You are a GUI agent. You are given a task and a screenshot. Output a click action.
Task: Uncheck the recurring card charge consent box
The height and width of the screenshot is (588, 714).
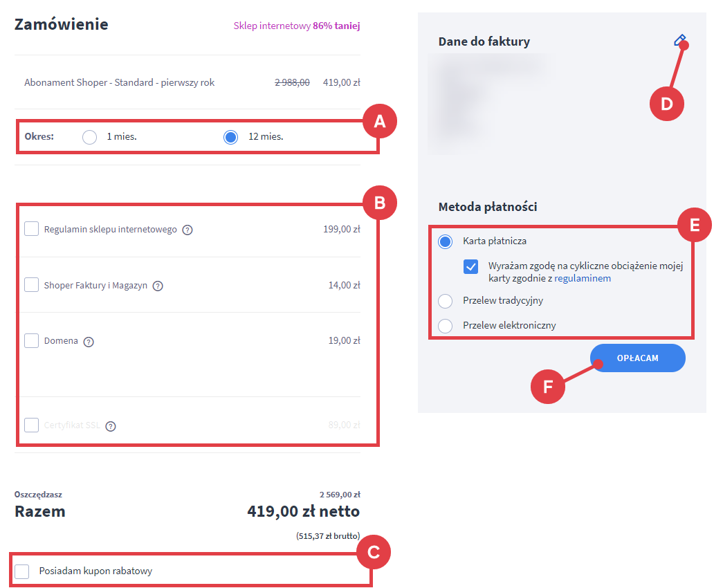471,266
